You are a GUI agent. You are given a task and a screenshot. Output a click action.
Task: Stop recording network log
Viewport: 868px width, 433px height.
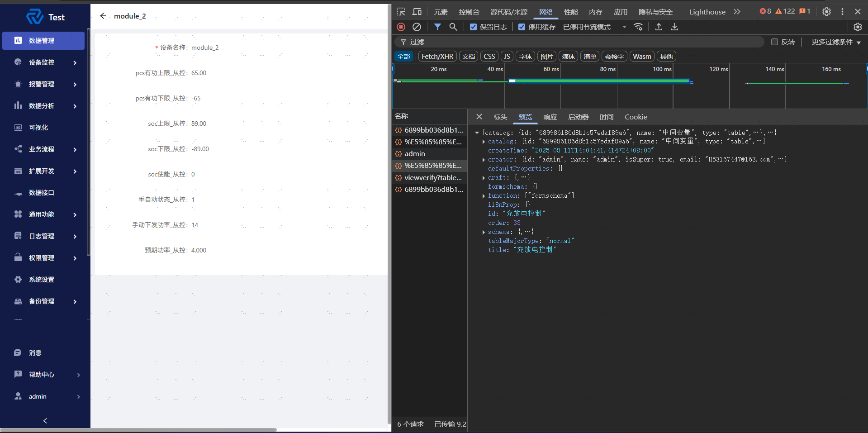tap(401, 27)
